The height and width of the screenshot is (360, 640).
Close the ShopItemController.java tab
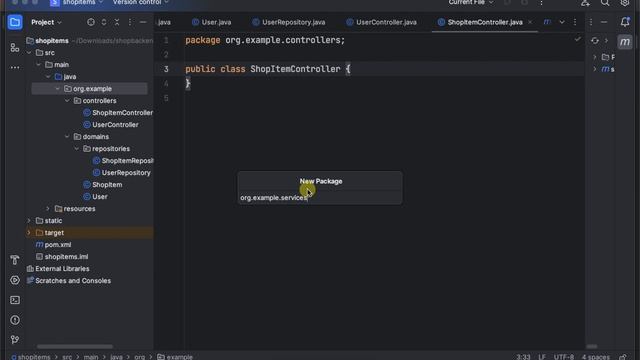[x=530, y=22]
